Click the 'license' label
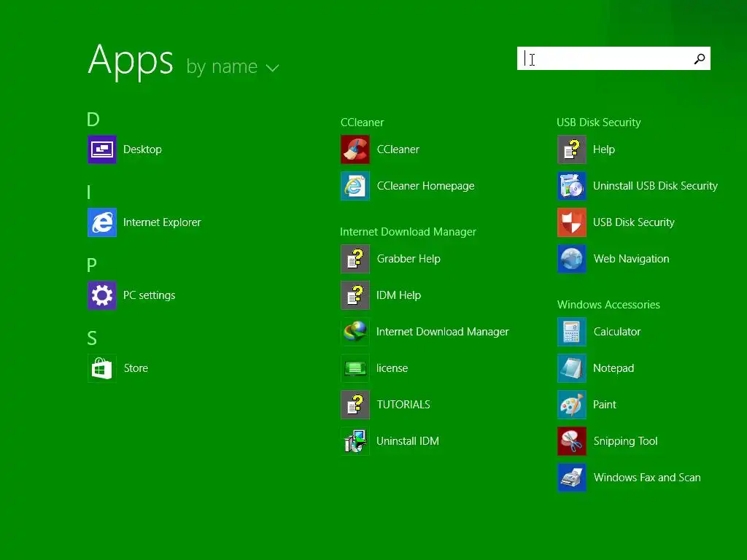Viewport: 747px width, 560px height. [392, 368]
